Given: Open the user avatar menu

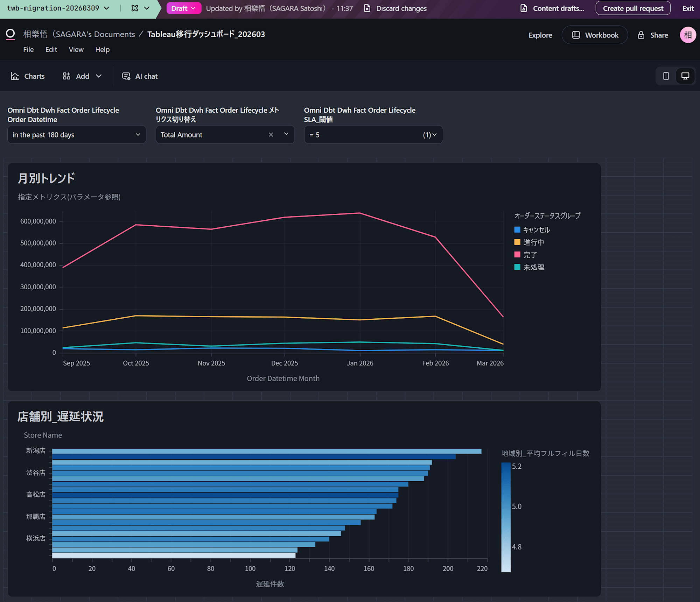Looking at the screenshot, I should (x=687, y=35).
